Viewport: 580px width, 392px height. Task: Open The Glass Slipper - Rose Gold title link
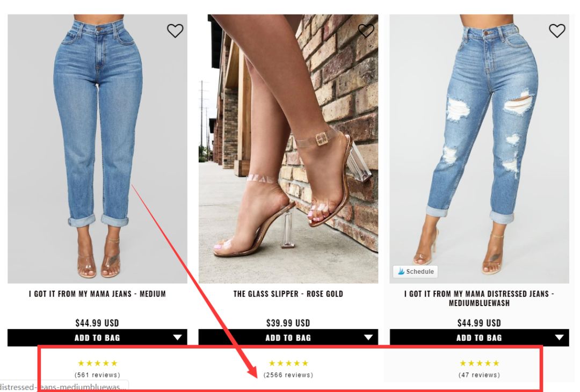[x=288, y=294]
